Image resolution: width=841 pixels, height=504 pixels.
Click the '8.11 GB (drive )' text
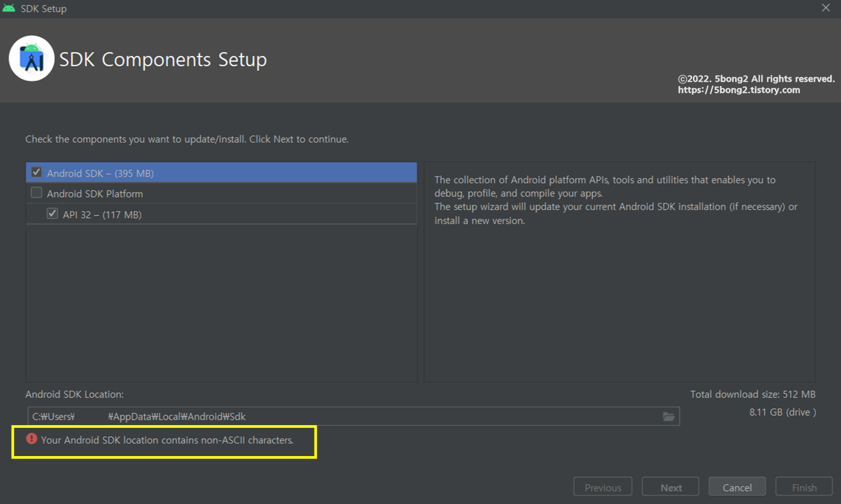tap(782, 412)
